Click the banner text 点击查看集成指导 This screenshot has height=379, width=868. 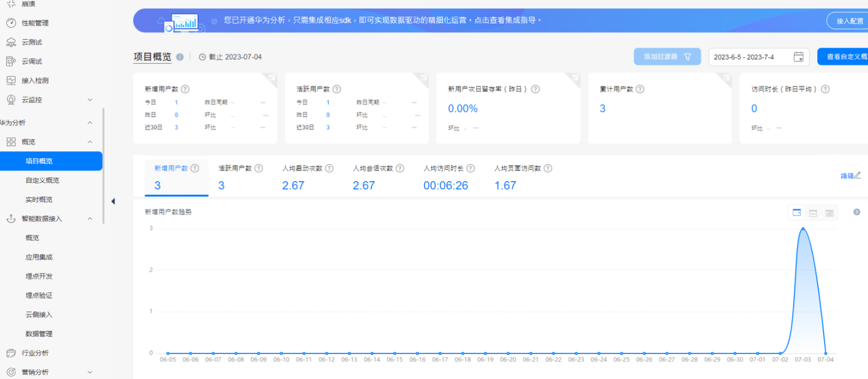click(x=505, y=20)
